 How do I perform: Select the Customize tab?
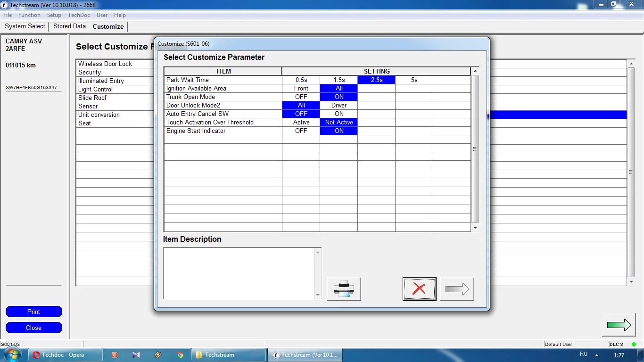tap(108, 26)
